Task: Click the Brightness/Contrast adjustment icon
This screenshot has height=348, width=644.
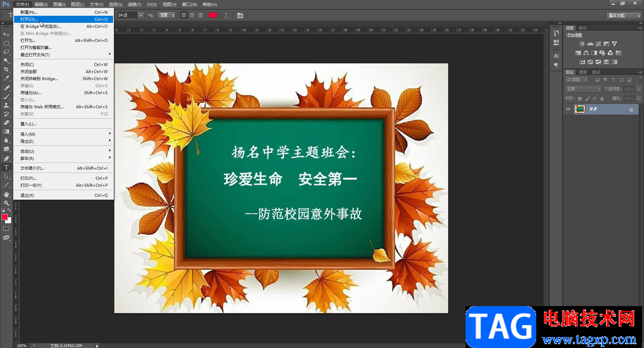Action: pos(582,44)
